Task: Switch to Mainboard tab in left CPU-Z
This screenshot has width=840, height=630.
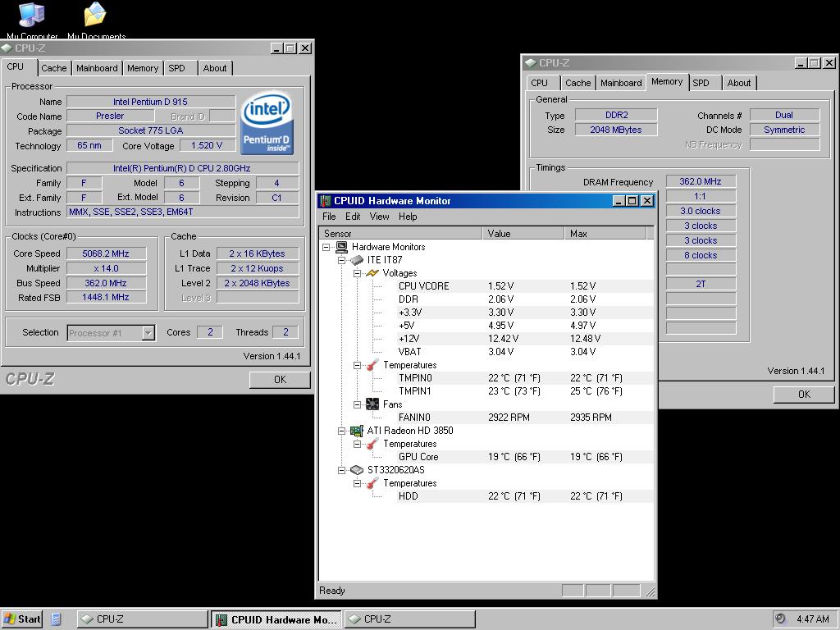Action: 97,68
